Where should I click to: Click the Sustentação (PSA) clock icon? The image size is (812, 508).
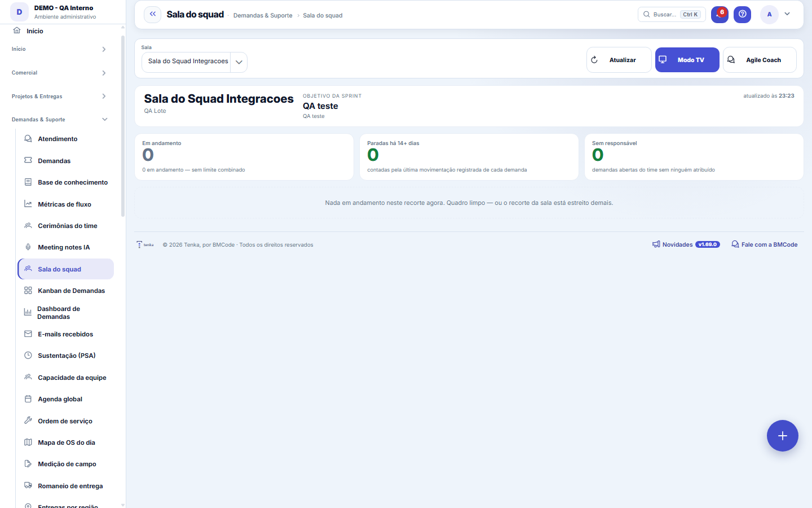28,356
